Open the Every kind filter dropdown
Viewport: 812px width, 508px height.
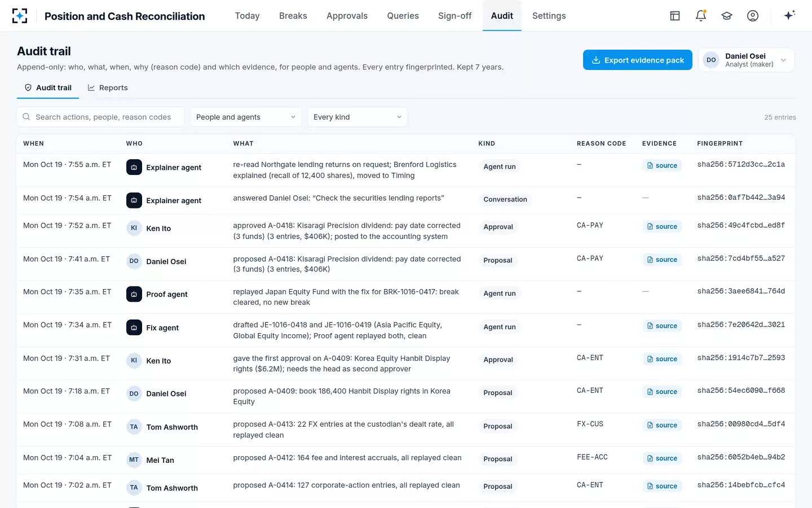358,117
